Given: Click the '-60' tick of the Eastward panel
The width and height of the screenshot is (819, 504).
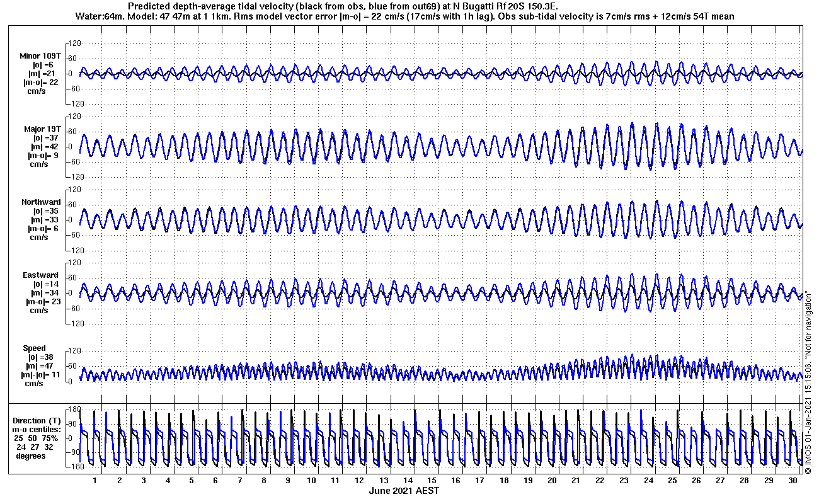Looking at the screenshot, I should pos(74,307).
